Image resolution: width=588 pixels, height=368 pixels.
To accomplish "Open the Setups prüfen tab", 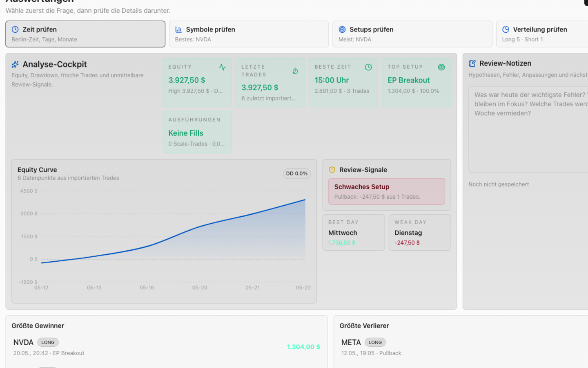I will 412,34.
